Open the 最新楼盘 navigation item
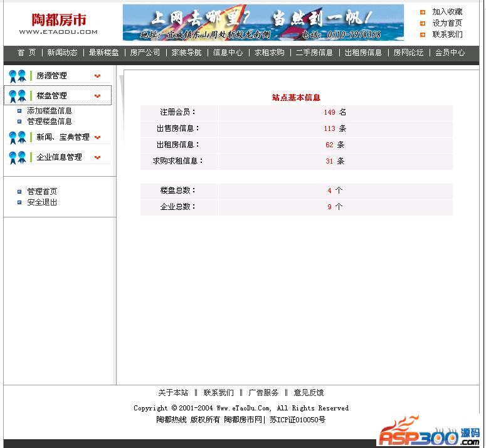This screenshot has height=448, width=486. (104, 53)
